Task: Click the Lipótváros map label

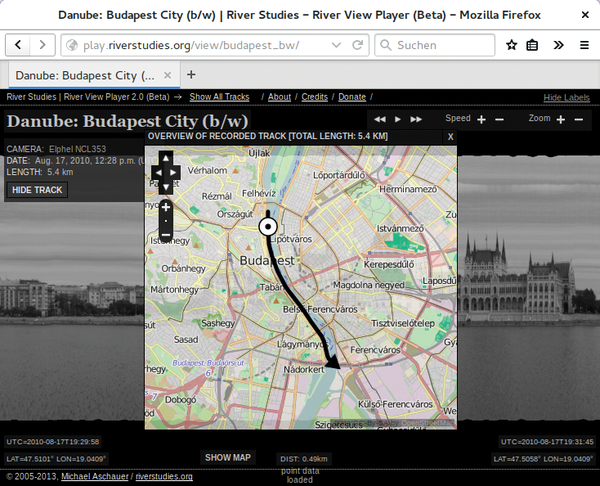Action: pyautogui.click(x=292, y=239)
